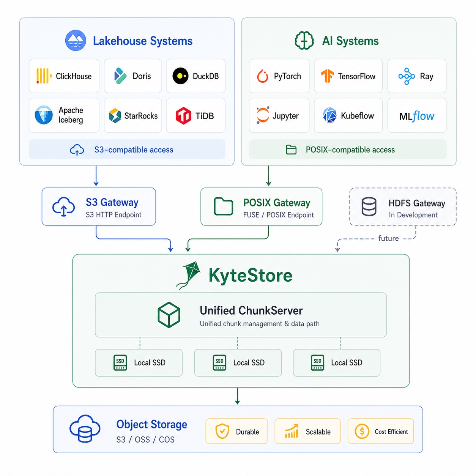The image size is (476, 476).
Task: Click the TiDB logo icon
Action: [x=183, y=115]
